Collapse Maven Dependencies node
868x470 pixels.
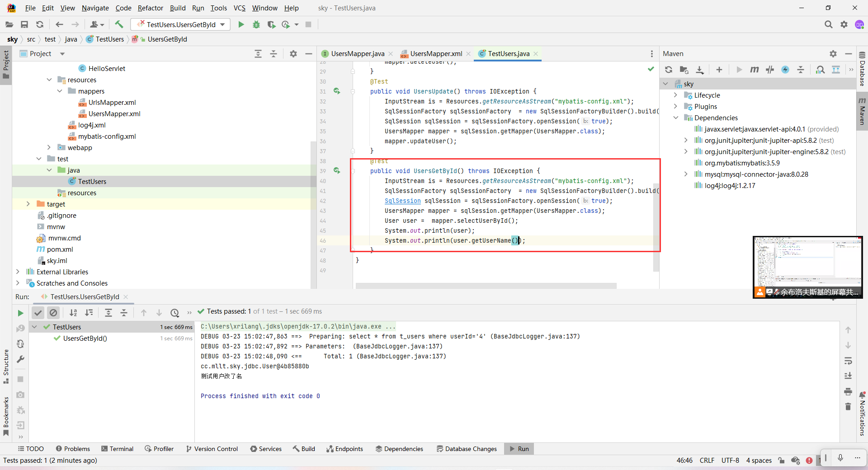point(675,117)
